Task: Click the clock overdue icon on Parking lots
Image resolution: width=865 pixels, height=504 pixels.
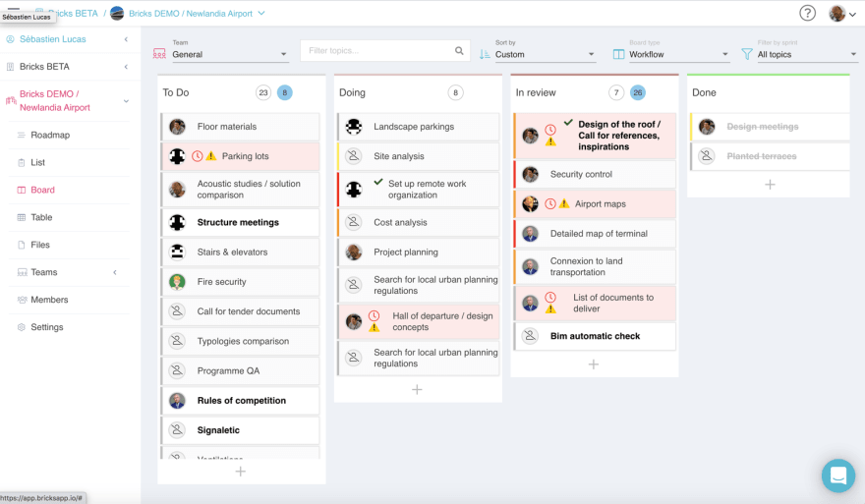Action: pyautogui.click(x=197, y=156)
